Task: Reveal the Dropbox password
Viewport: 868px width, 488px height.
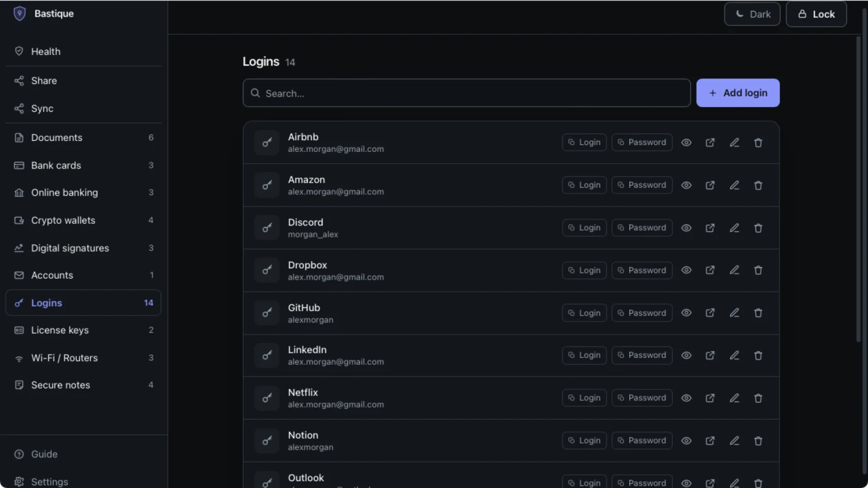Action: click(x=686, y=270)
